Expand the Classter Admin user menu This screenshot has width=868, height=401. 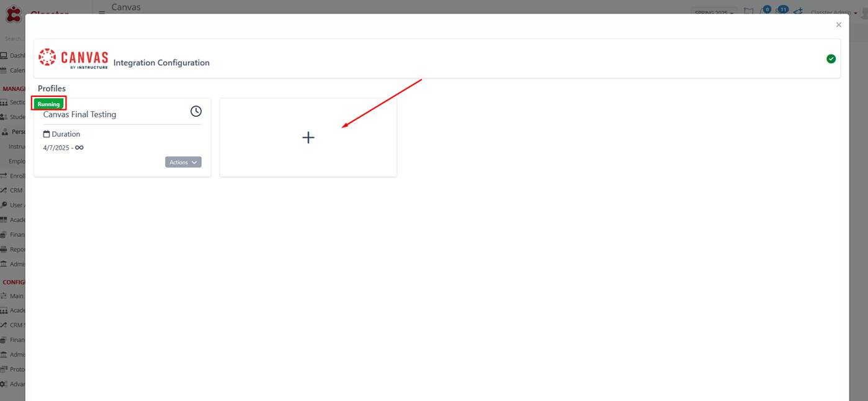click(x=833, y=12)
